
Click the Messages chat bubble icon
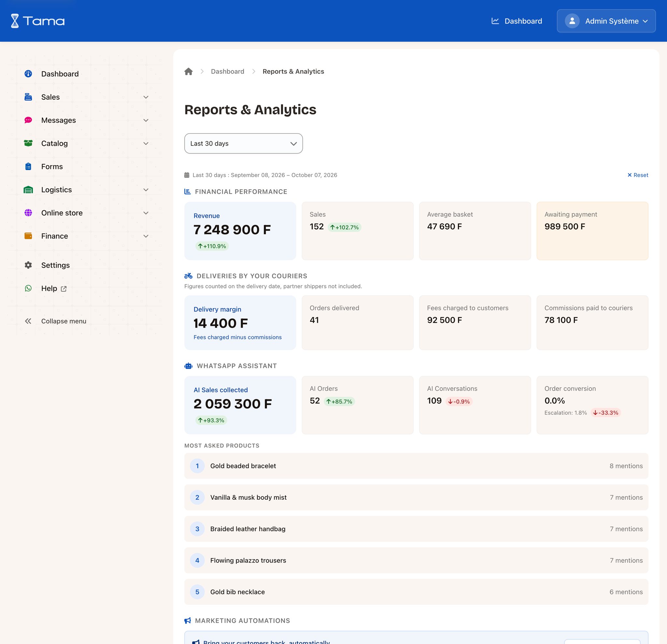(x=28, y=120)
